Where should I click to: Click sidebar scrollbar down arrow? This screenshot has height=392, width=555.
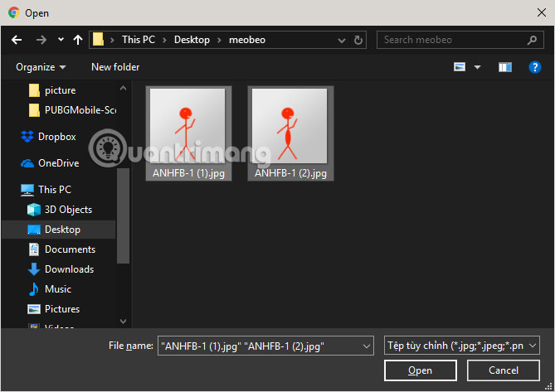(x=123, y=322)
